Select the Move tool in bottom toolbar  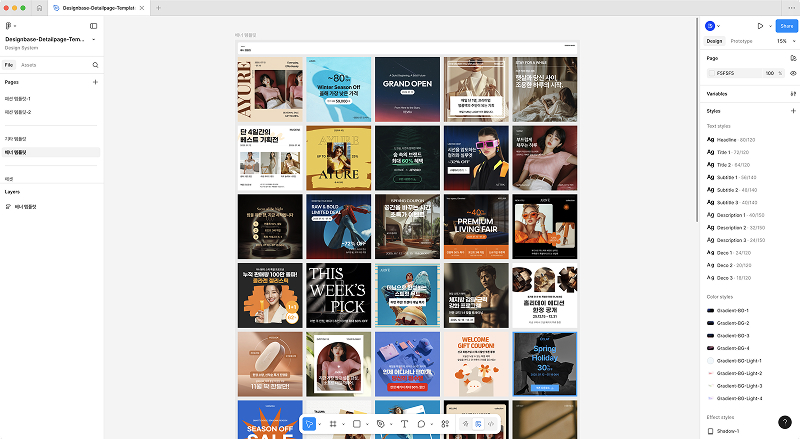[x=309, y=424]
